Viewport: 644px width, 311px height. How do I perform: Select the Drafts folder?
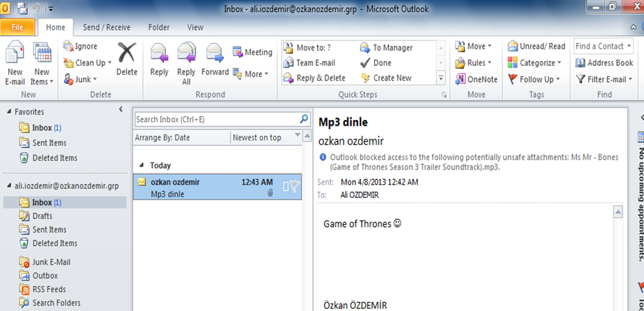[x=36, y=216]
